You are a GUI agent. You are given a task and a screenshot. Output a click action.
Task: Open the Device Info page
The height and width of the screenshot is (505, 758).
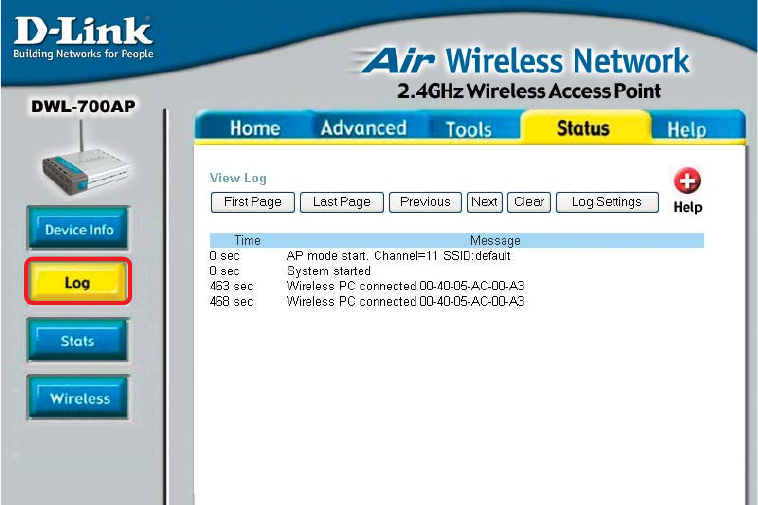(x=78, y=229)
